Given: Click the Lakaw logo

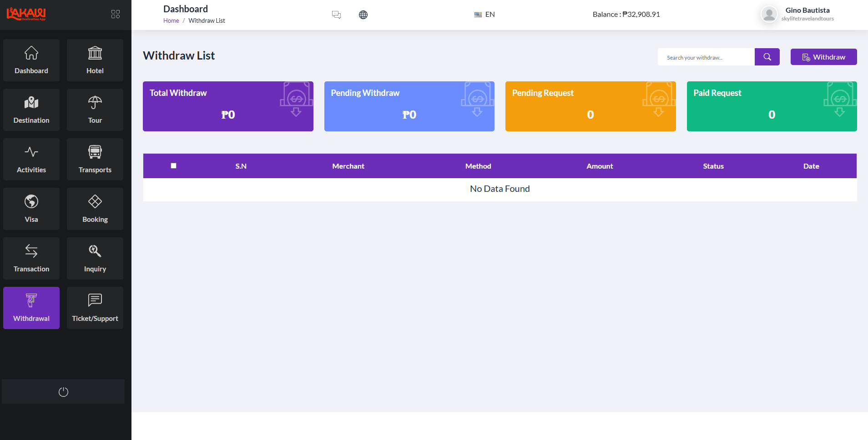Looking at the screenshot, I should click(x=26, y=14).
